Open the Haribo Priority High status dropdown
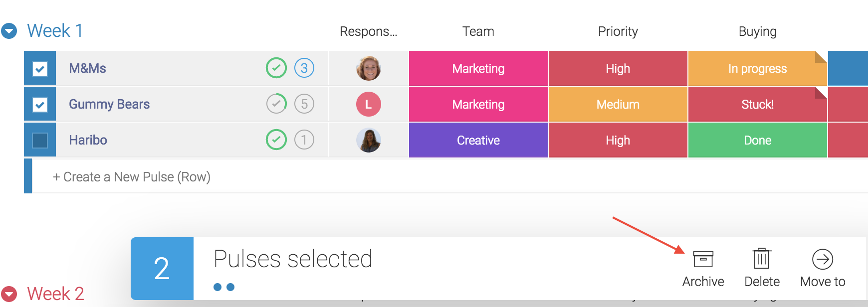 click(x=618, y=140)
